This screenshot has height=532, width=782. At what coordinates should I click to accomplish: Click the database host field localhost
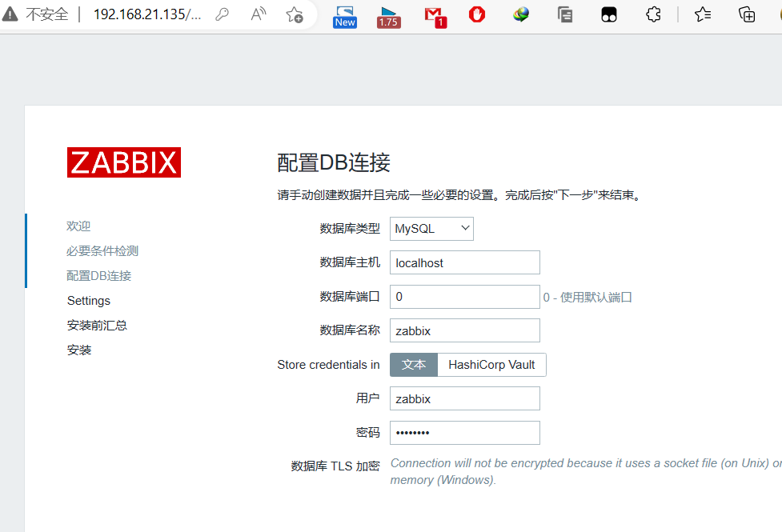point(465,262)
